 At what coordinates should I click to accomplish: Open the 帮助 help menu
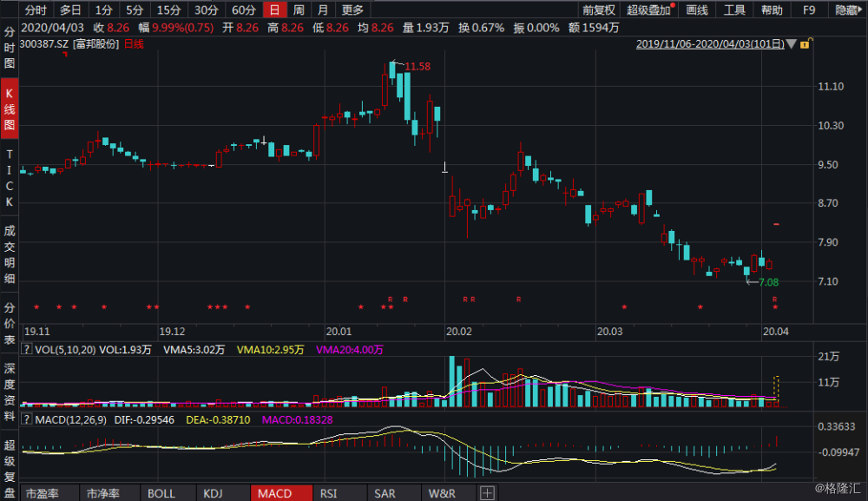coord(772,10)
